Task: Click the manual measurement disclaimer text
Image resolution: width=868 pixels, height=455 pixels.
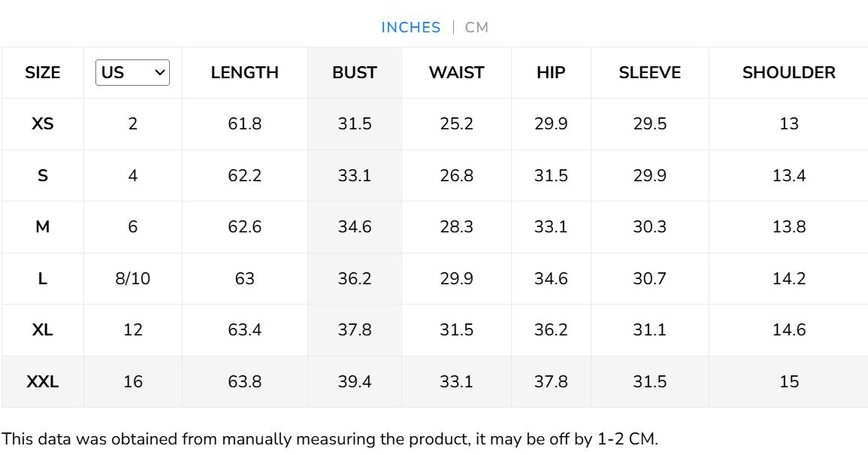Action: tap(330, 439)
